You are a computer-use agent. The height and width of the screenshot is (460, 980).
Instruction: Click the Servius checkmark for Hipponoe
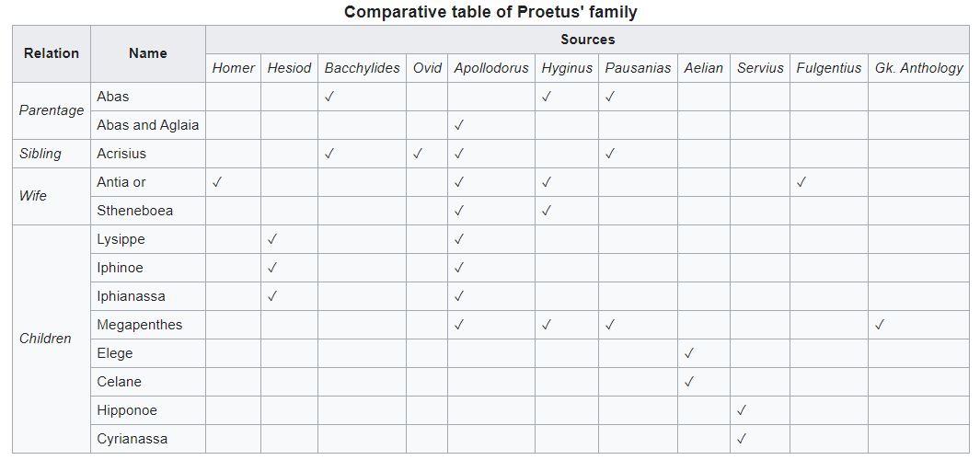(x=742, y=410)
